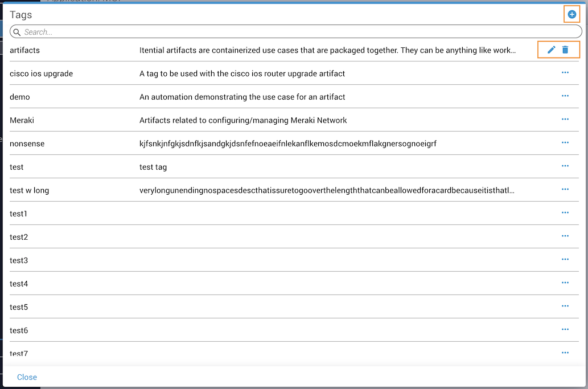The image size is (588, 389).
Task: Focus the Search tags input field
Action: [x=295, y=32]
